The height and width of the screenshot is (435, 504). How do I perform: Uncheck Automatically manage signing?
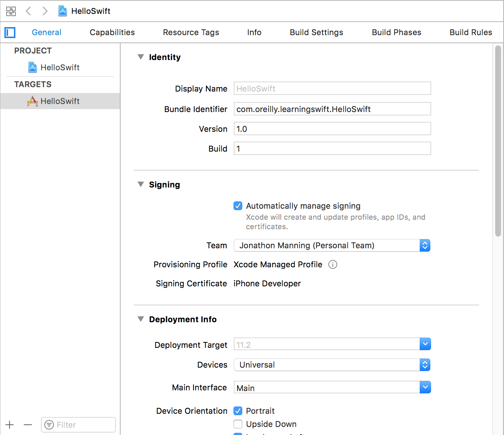(x=238, y=206)
